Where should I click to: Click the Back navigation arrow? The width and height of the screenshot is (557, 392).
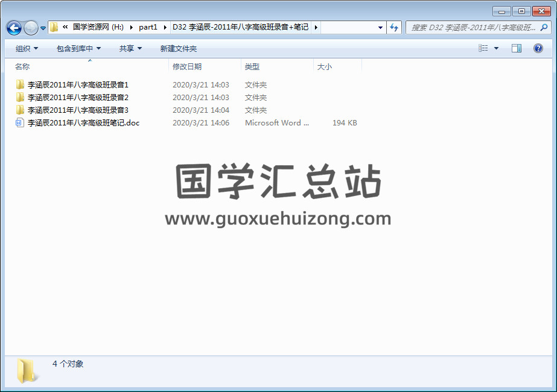pyautogui.click(x=14, y=28)
